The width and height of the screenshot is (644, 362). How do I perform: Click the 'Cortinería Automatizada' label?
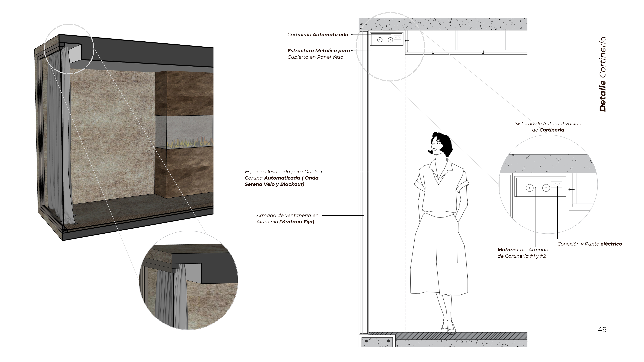tap(318, 35)
